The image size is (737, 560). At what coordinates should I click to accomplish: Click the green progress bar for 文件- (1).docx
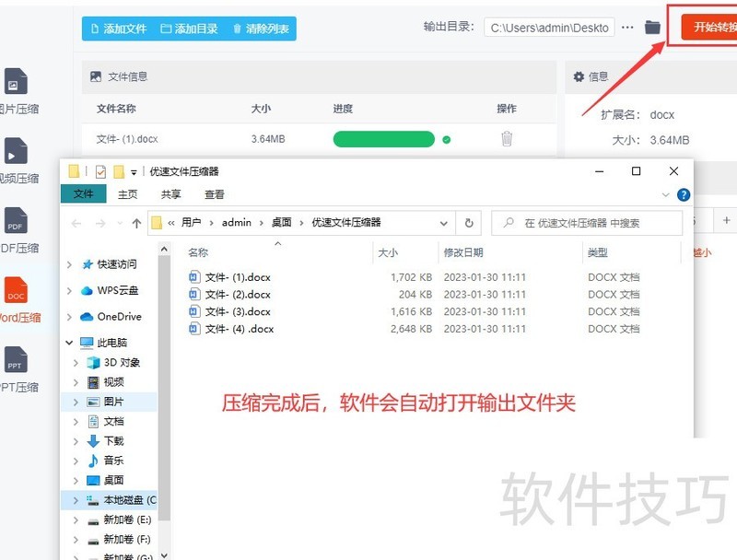pyautogui.click(x=383, y=139)
